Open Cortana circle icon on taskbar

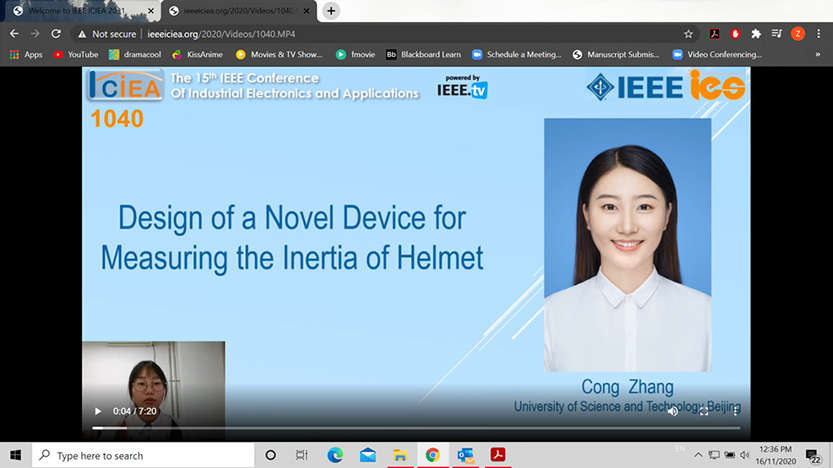(x=270, y=455)
